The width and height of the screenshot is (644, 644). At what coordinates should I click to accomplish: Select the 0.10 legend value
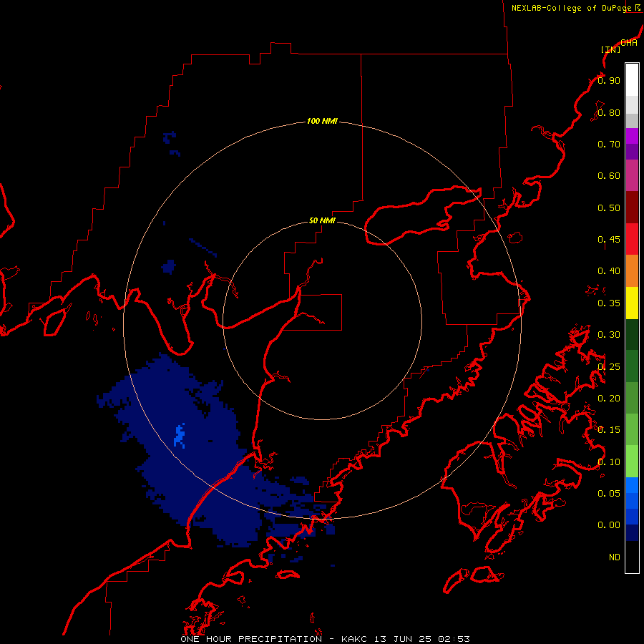pos(609,462)
